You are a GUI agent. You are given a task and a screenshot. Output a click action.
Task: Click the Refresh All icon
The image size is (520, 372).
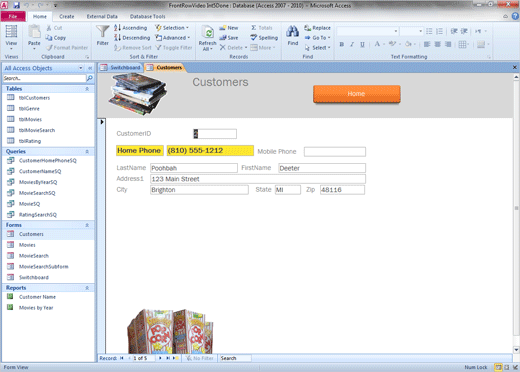[x=208, y=33]
